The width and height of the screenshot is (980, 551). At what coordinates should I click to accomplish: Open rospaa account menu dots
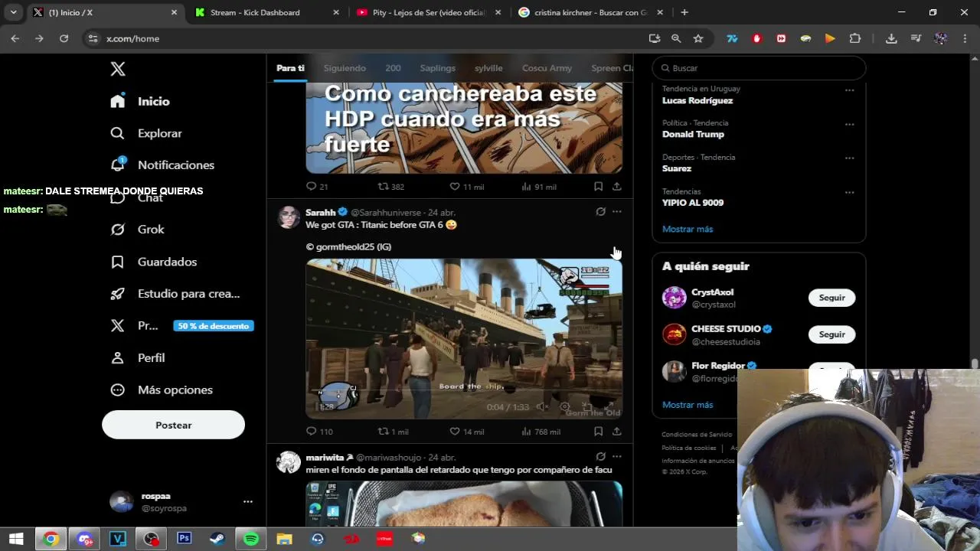[x=247, y=502]
